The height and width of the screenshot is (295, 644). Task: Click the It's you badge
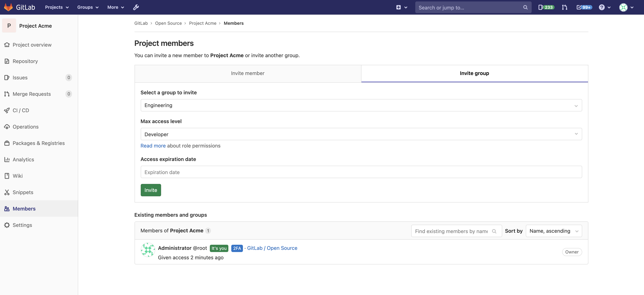(x=219, y=248)
